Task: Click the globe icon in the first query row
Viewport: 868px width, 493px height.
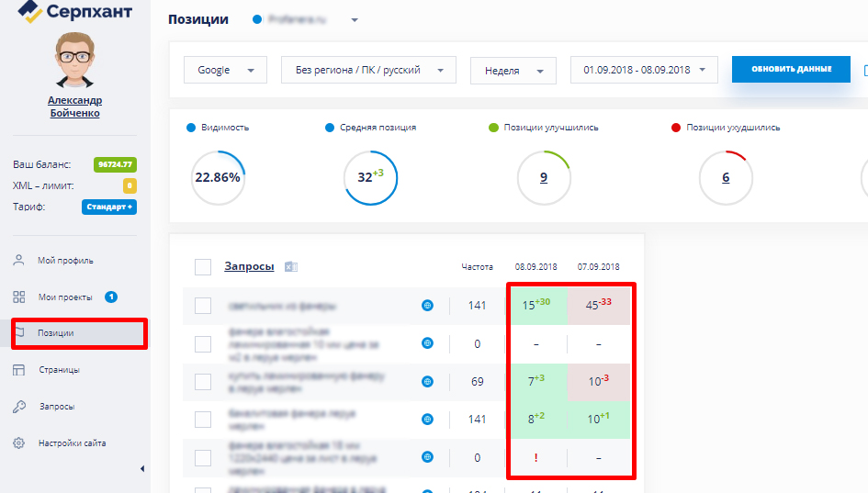Action: (x=427, y=306)
